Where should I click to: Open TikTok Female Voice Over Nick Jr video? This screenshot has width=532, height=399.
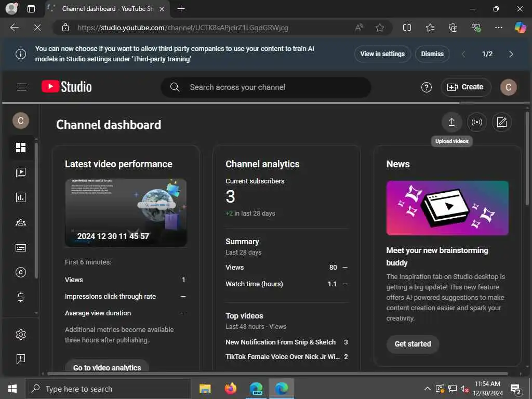click(282, 356)
